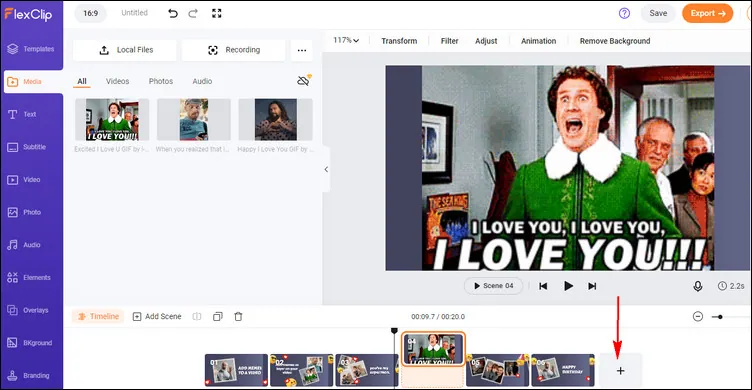Click the Save button
Viewport: 752px width, 390px height.
pos(658,13)
